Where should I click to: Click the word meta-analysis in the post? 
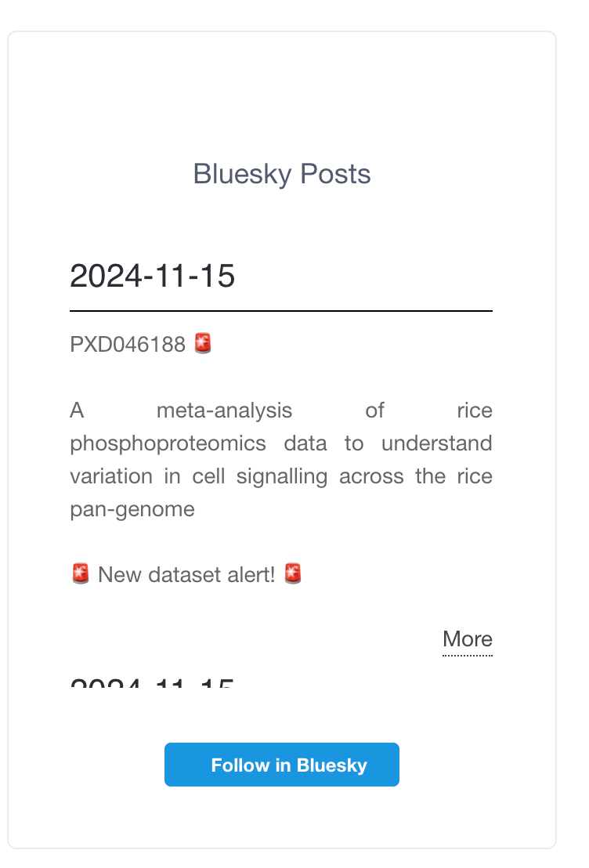[x=224, y=410]
